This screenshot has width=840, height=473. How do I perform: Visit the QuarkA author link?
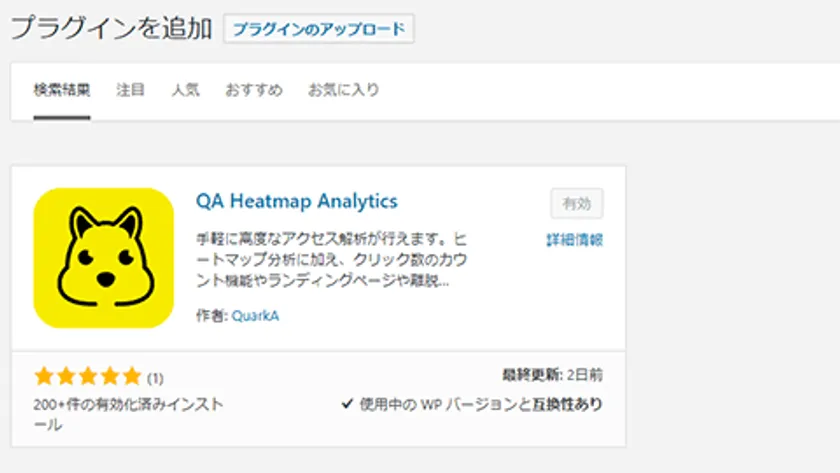pos(257,315)
